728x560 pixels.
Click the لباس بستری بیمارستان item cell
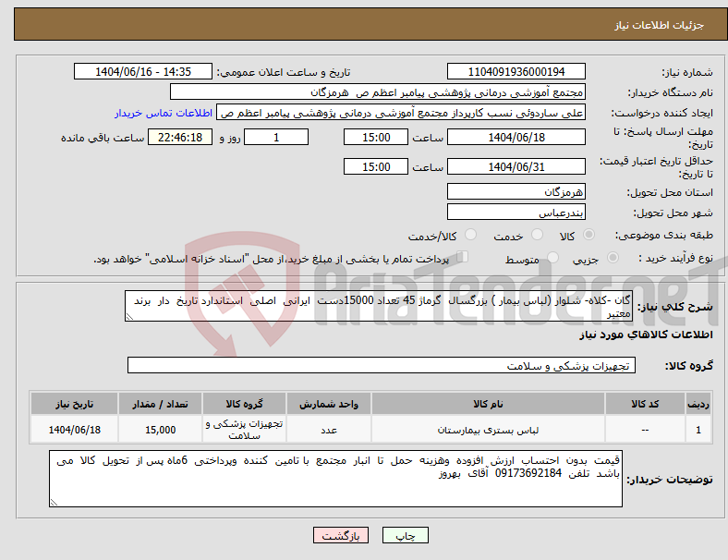488,430
